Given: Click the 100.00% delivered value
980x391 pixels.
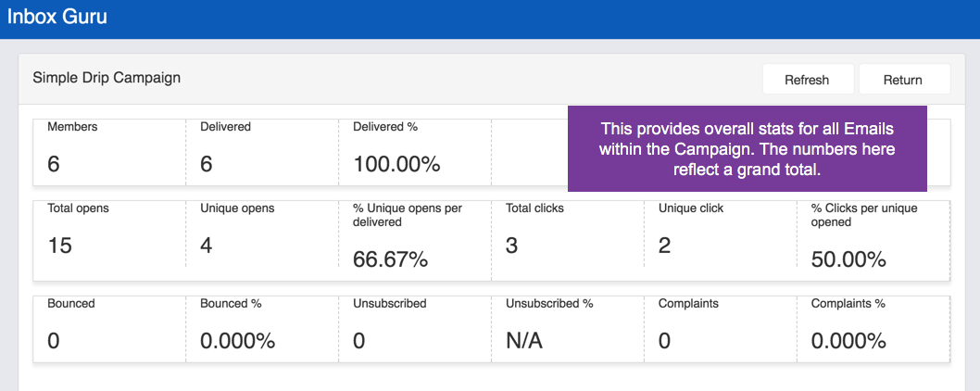Looking at the screenshot, I should pos(396,164).
